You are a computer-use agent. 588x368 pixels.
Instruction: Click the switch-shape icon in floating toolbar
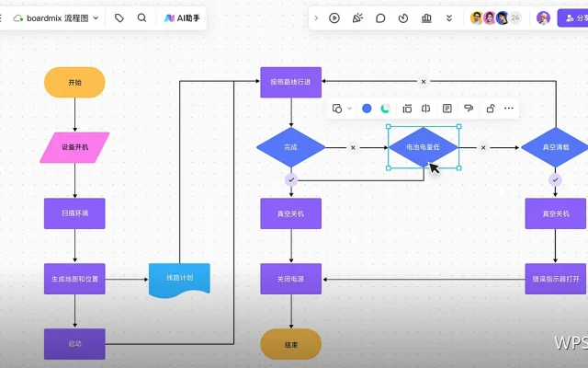click(x=337, y=109)
